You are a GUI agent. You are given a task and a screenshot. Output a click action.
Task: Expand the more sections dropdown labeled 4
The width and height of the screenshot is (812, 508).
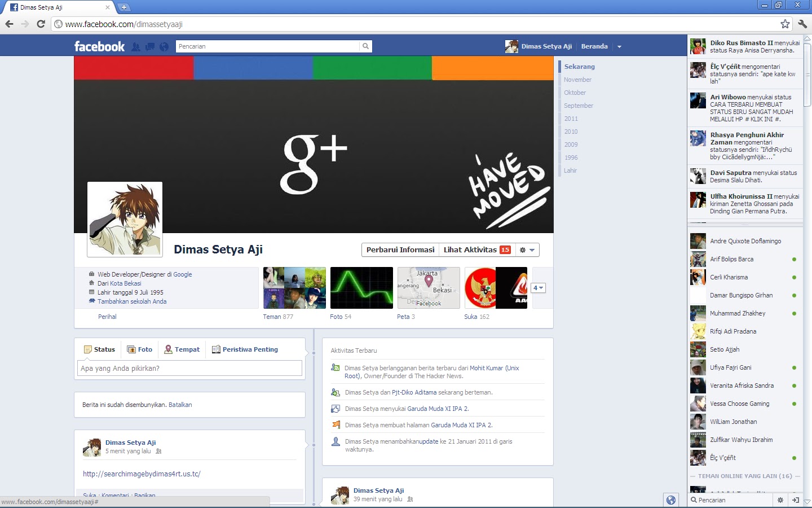tap(539, 288)
